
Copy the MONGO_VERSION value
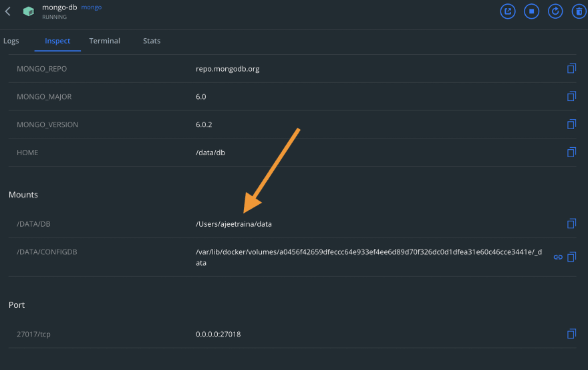571,124
